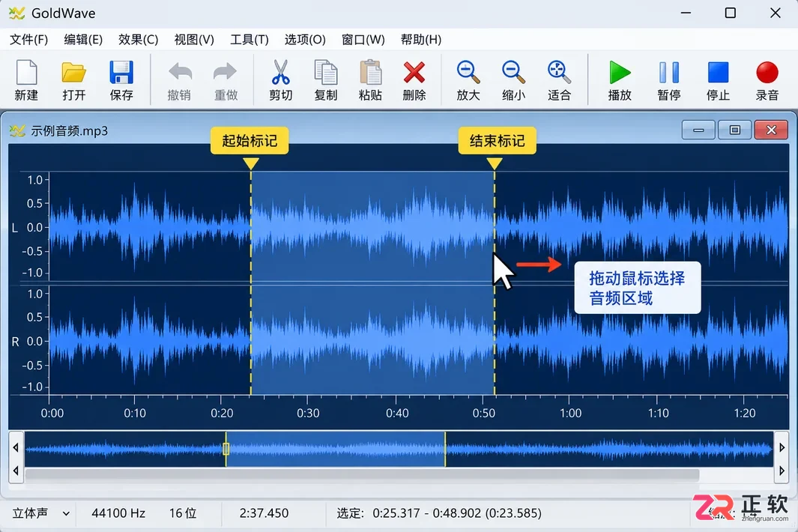This screenshot has width=798, height=532.
Task: Minimize the GoldWave main window
Action: [686, 13]
